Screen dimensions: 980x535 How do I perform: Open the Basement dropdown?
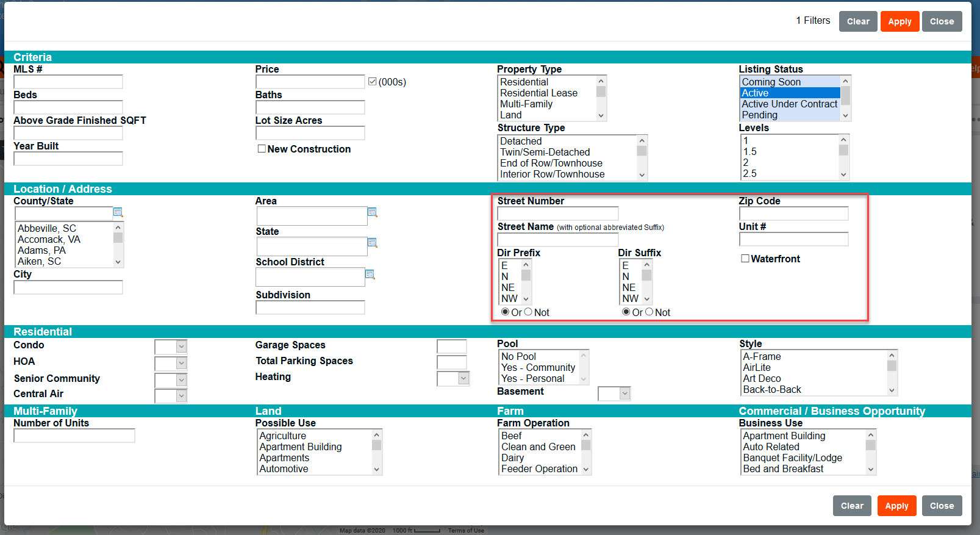(x=614, y=393)
